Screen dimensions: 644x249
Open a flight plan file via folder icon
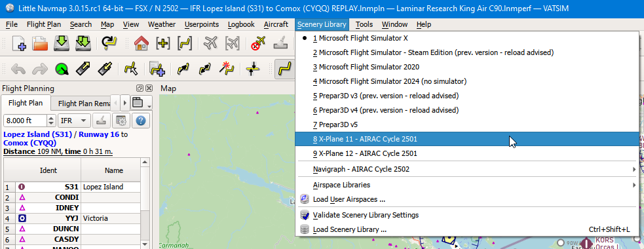(40, 43)
